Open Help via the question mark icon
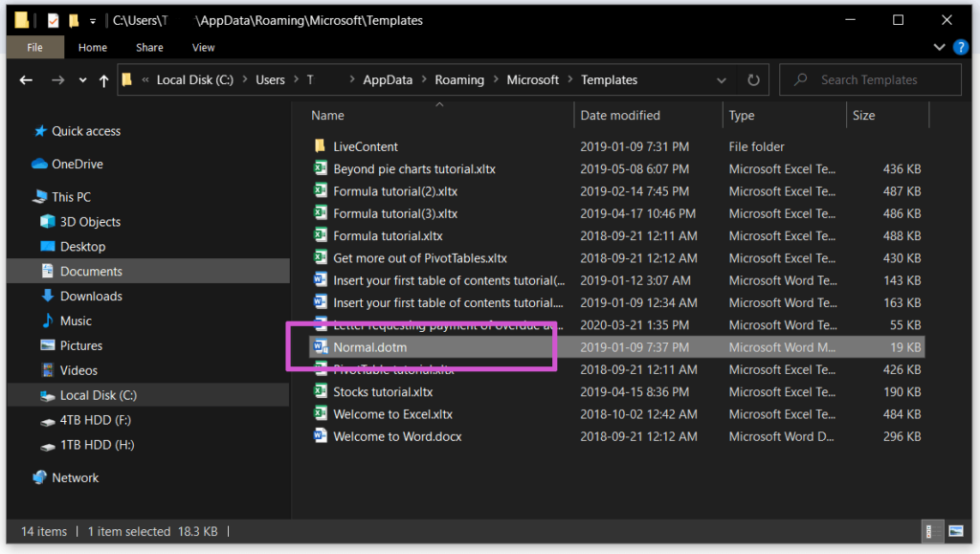Viewport: 980px width, 554px height. pyautogui.click(x=961, y=48)
